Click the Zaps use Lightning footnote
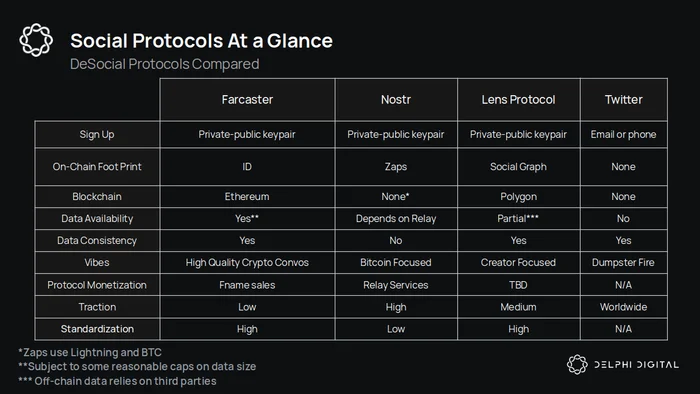 click(x=90, y=353)
